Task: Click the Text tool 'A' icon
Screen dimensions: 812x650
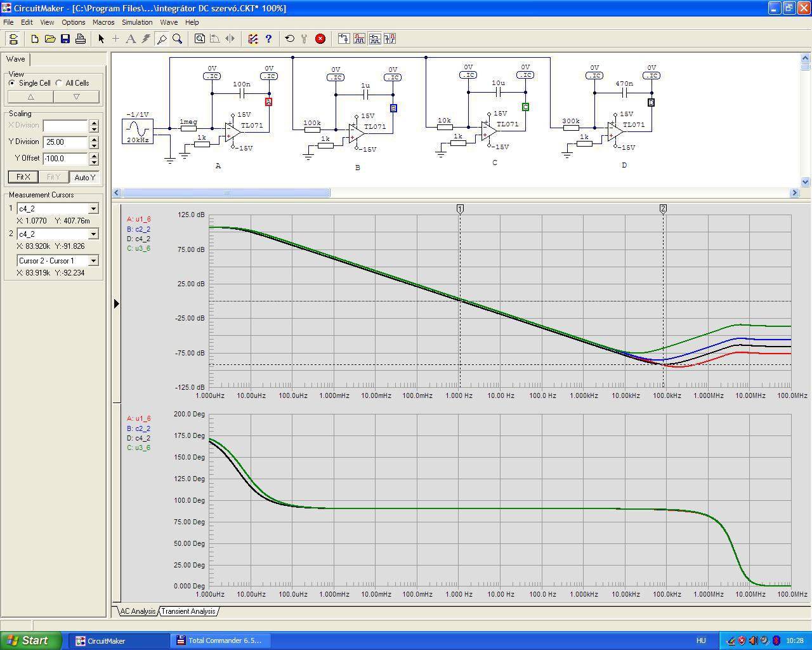Action: pyautogui.click(x=131, y=39)
